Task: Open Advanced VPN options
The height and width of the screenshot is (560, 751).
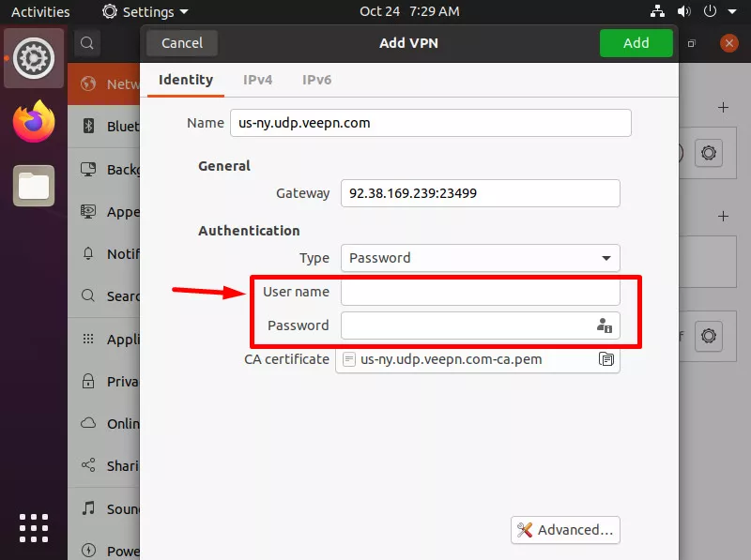Action: click(566, 530)
